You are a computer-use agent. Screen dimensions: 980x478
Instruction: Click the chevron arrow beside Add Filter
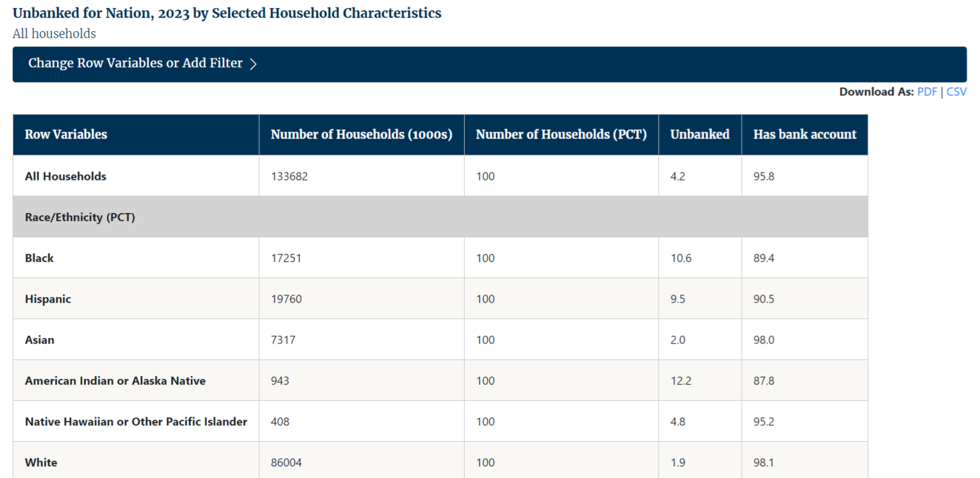[x=254, y=64]
